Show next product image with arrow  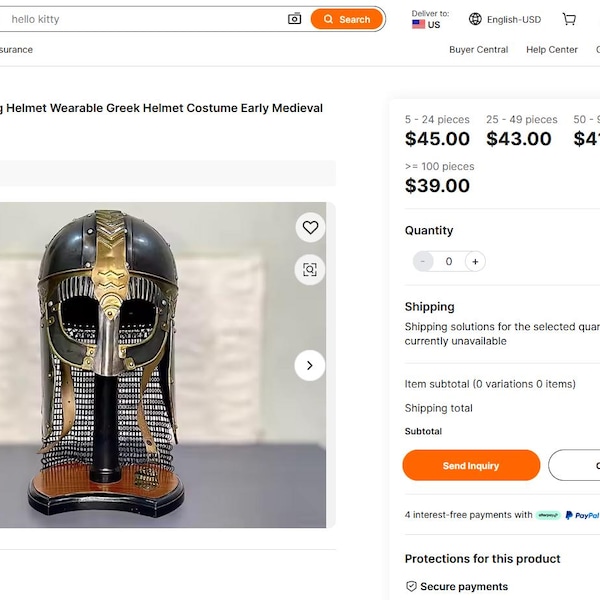310,365
